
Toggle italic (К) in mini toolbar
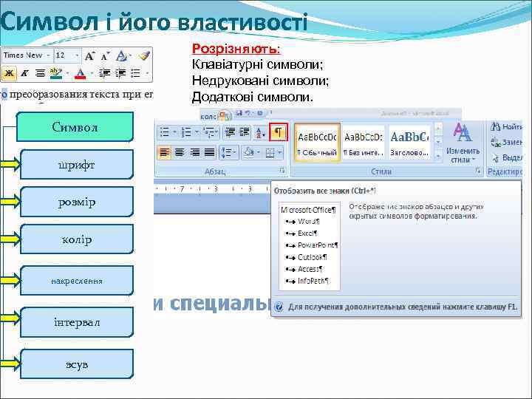24,72
